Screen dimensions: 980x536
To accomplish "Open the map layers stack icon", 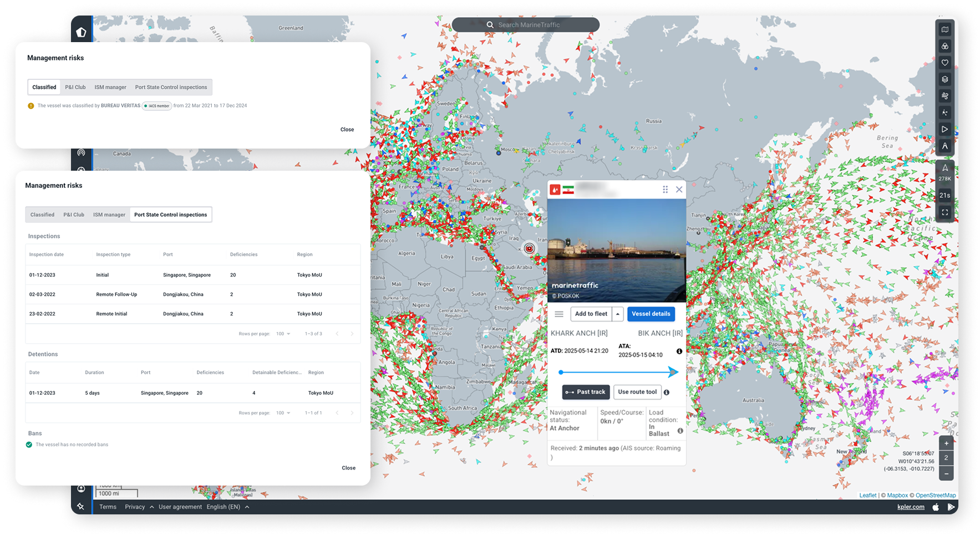I will pyautogui.click(x=945, y=79).
